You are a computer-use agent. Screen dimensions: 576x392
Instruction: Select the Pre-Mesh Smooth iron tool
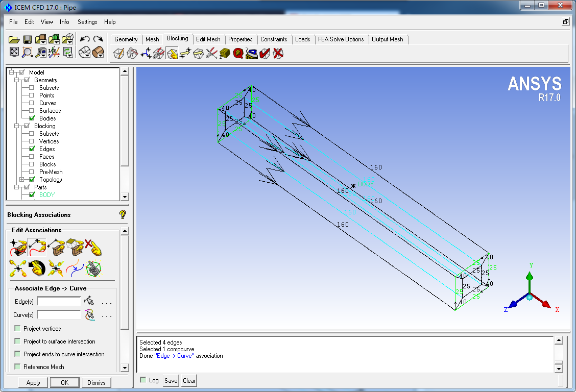(251, 54)
